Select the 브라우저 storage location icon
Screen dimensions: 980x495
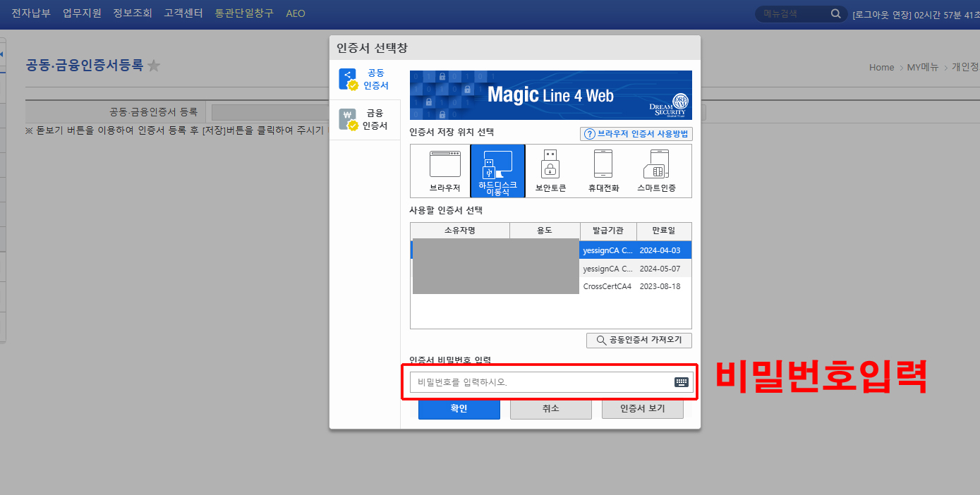pyautogui.click(x=445, y=171)
